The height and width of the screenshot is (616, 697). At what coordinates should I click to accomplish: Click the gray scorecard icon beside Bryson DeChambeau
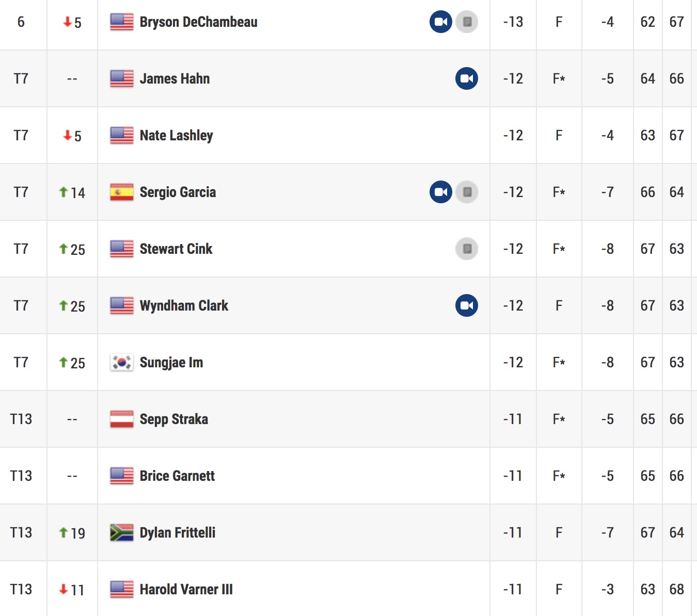467,22
